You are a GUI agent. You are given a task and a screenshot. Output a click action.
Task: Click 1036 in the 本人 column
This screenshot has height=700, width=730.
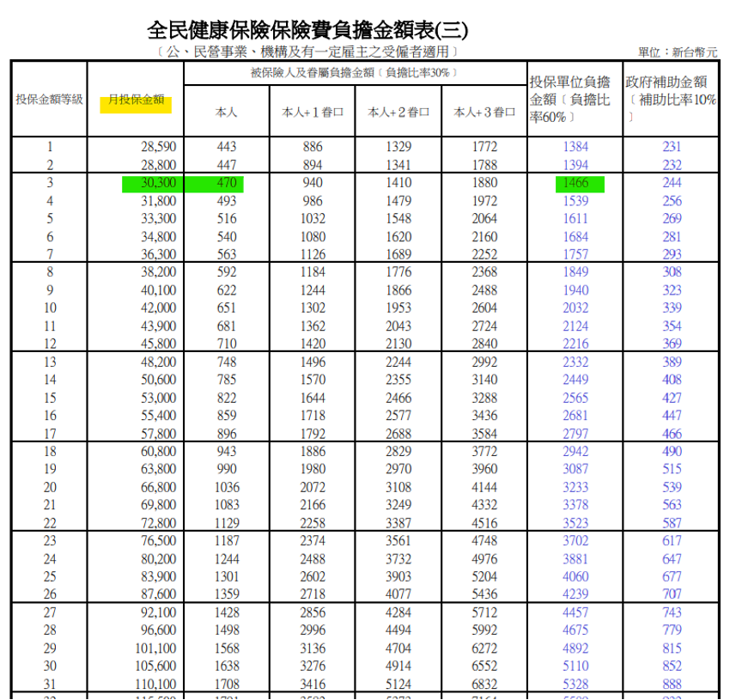[226, 488]
